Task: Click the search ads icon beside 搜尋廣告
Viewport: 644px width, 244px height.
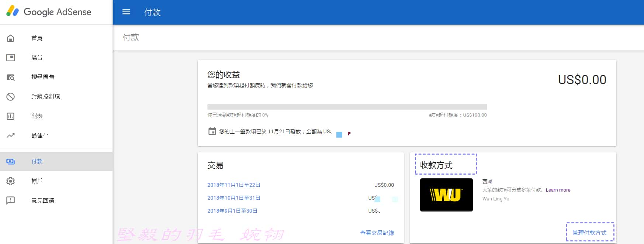Action: point(11,77)
